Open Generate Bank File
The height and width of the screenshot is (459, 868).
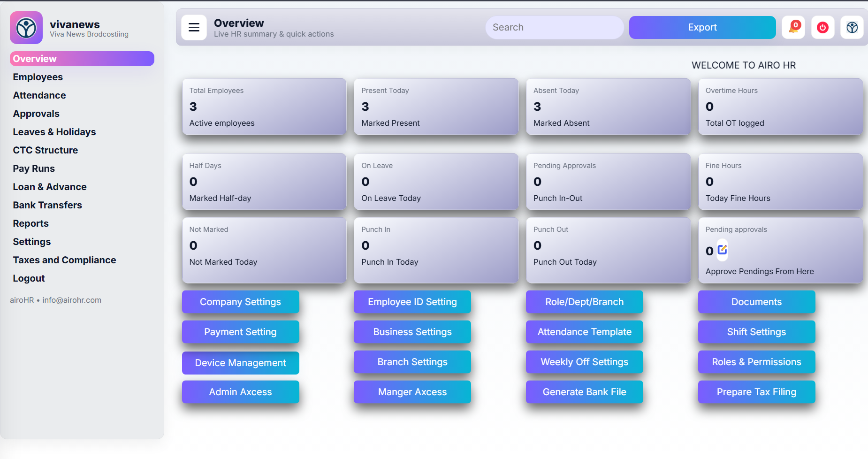[584, 392]
